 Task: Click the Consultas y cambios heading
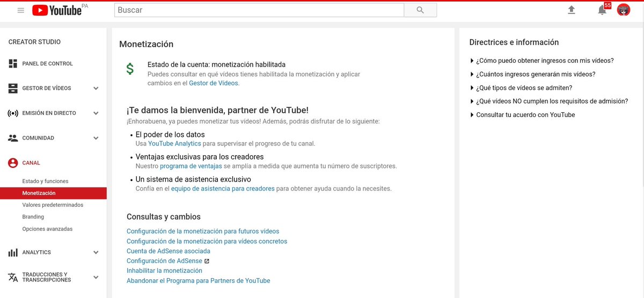tap(164, 217)
